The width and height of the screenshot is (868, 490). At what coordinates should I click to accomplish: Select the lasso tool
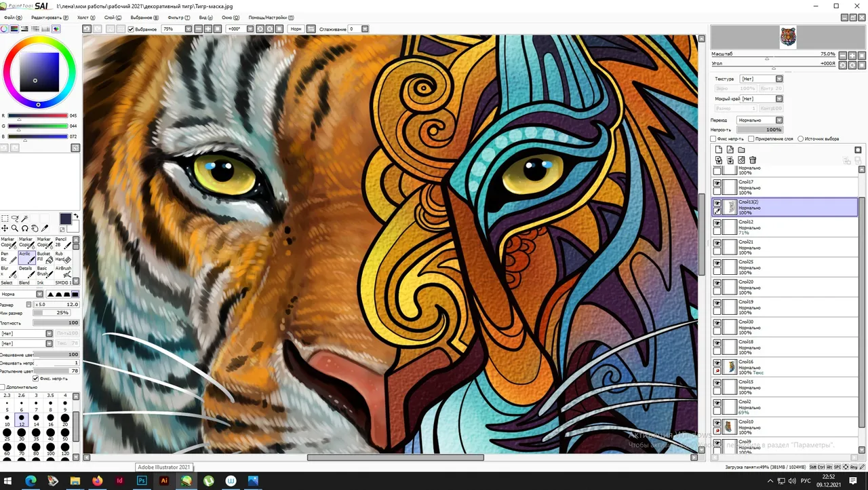[x=14, y=219]
